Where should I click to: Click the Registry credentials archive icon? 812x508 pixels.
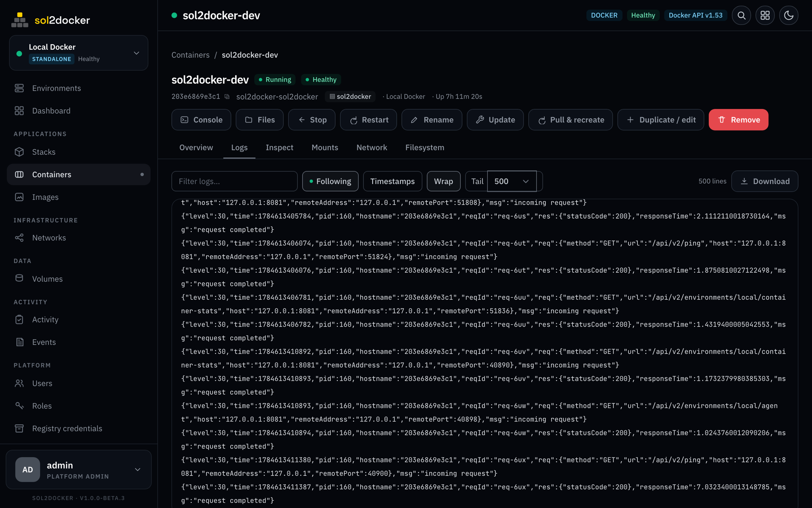coord(19,428)
